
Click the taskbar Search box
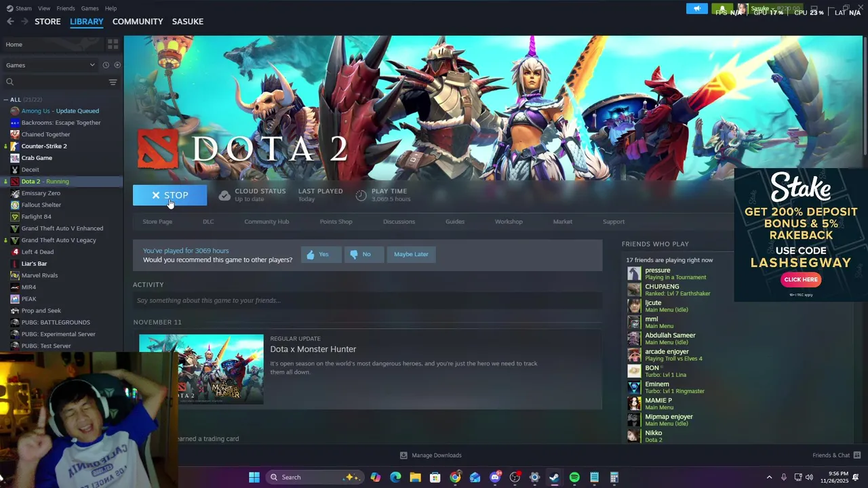pyautogui.click(x=314, y=477)
